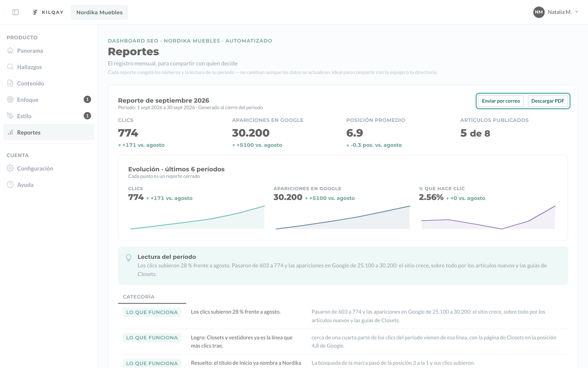Click the Kilqay logo icon
Image resolution: width=588 pixels, height=368 pixels.
click(x=35, y=12)
